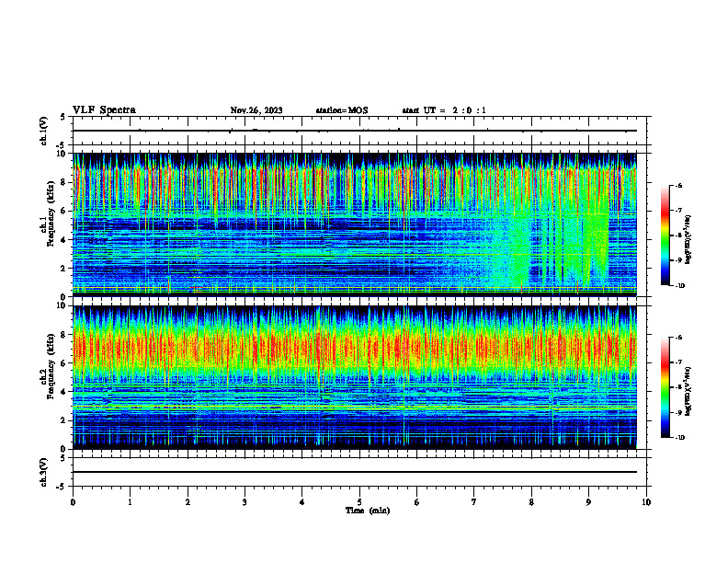The image size is (728, 563).
Task: Click the ch.2 "Frequency (kHz)" axis label
Action: (x=51, y=366)
